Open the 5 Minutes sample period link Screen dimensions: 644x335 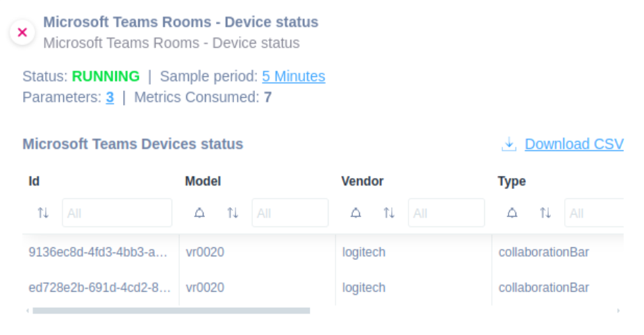(294, 76)
